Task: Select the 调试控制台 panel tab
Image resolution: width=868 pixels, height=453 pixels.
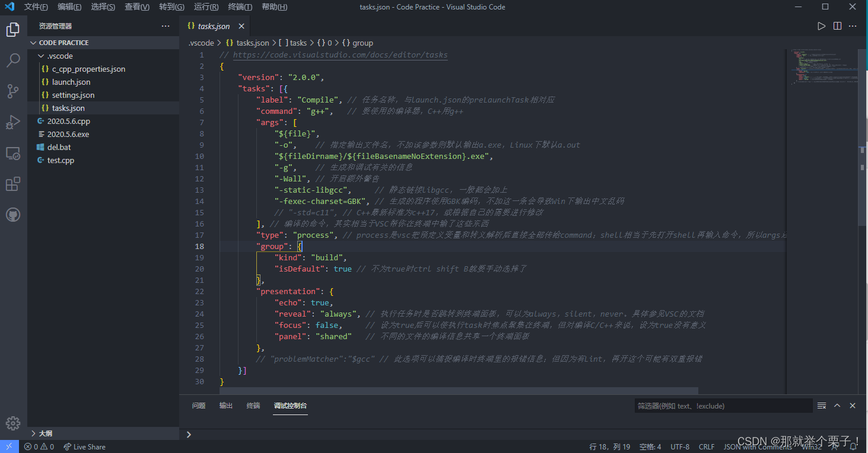Action: [291, 406]
